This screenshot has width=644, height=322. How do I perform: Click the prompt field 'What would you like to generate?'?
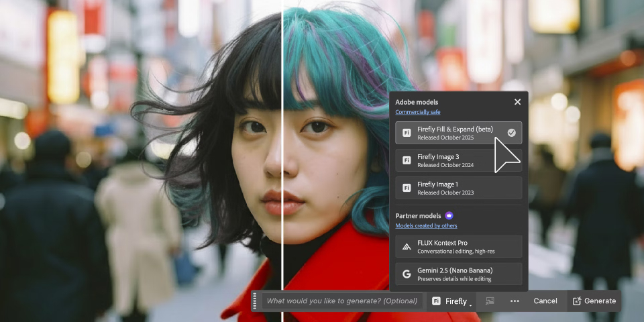pos(341,301)
